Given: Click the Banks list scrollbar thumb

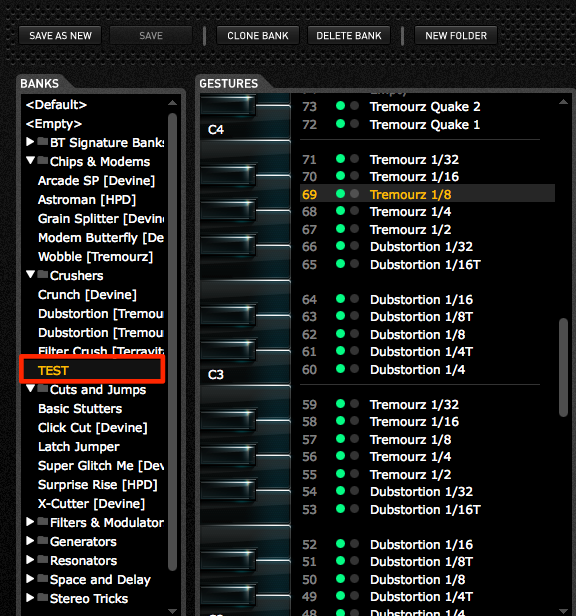Looking at the screenshot, I should pos(172,342).
